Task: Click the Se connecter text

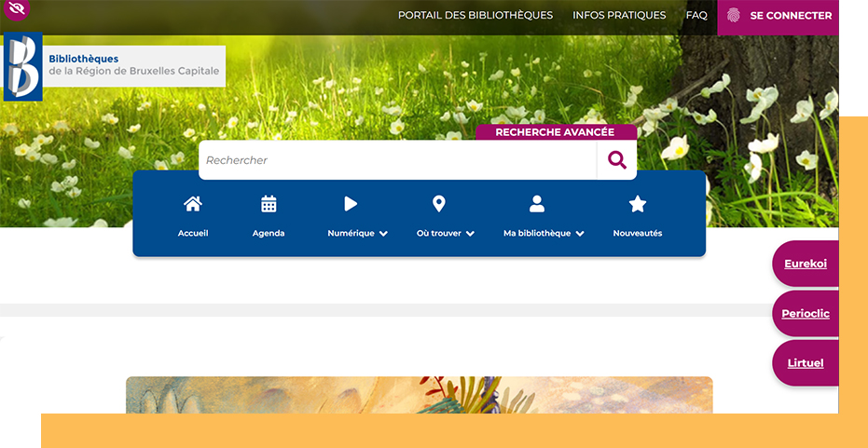Action: click(791, 16)
